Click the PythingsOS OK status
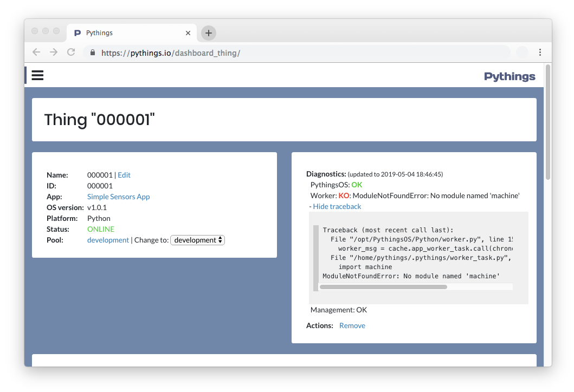This screenshot has width=574, height=392. [x=357, y=185]
